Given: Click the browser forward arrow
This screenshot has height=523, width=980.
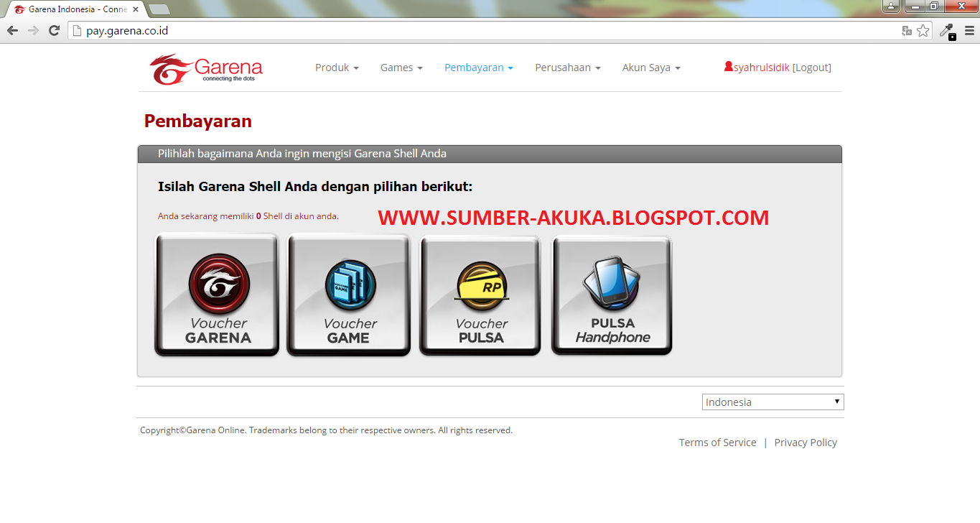Looking at the screenshot, I should pyautogui.click(x=33, y=31).
